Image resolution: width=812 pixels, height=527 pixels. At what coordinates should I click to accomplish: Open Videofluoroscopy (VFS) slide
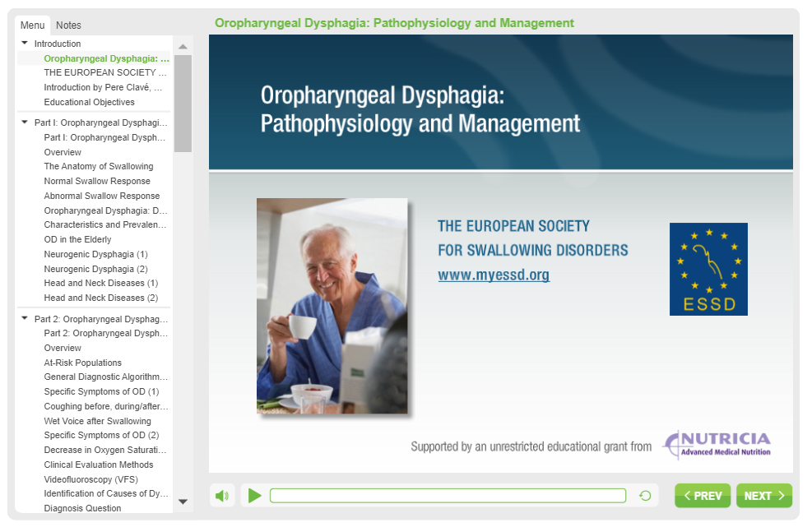click(x=90, y=480)
